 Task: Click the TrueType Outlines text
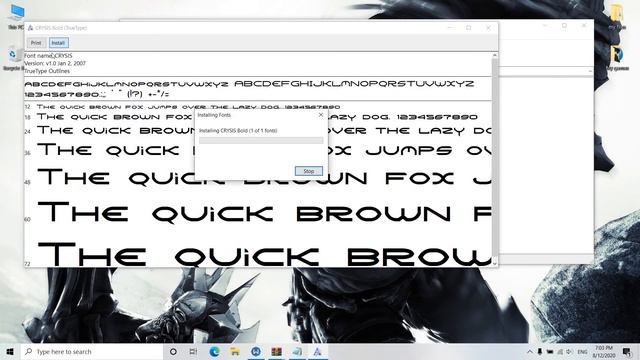tap(47, 71)
